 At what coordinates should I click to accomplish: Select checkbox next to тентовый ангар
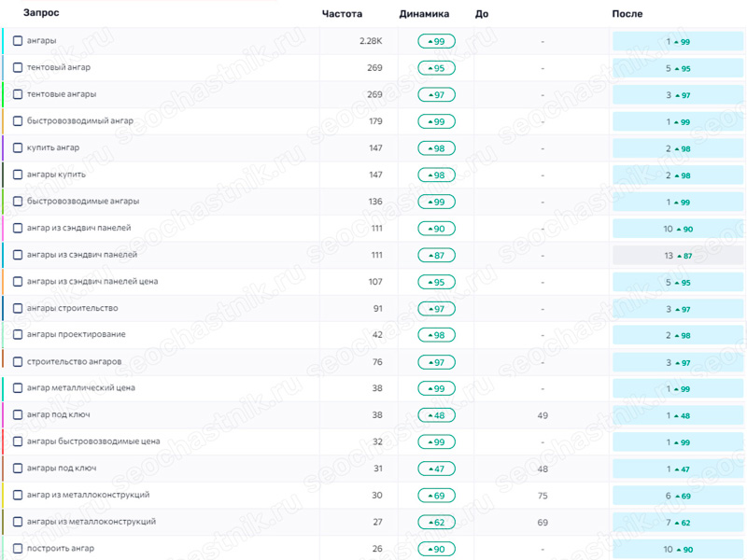pyautogui.click(x=18, y=67)
